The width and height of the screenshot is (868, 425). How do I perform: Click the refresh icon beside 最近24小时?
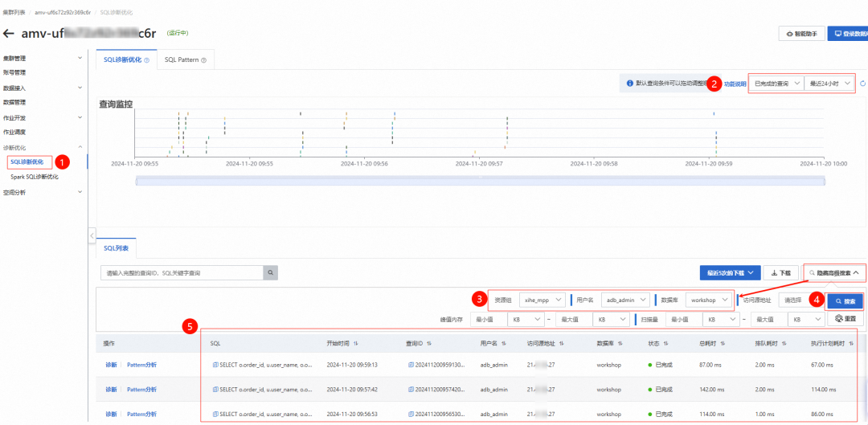(862, 84)
